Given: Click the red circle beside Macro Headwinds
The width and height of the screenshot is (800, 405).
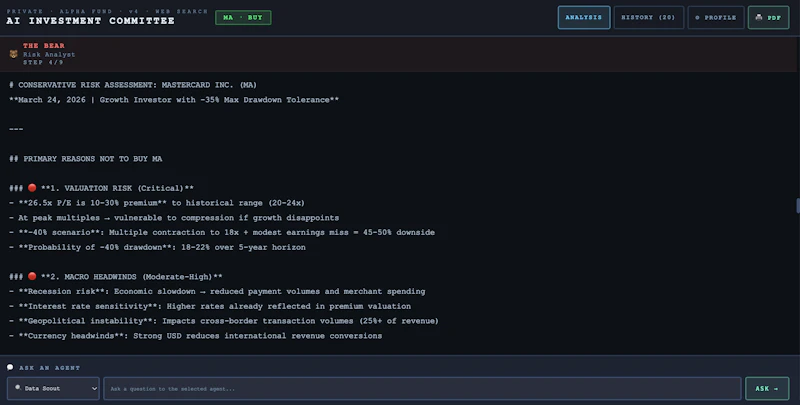Looking at the screenshot, I should (32, 276).
